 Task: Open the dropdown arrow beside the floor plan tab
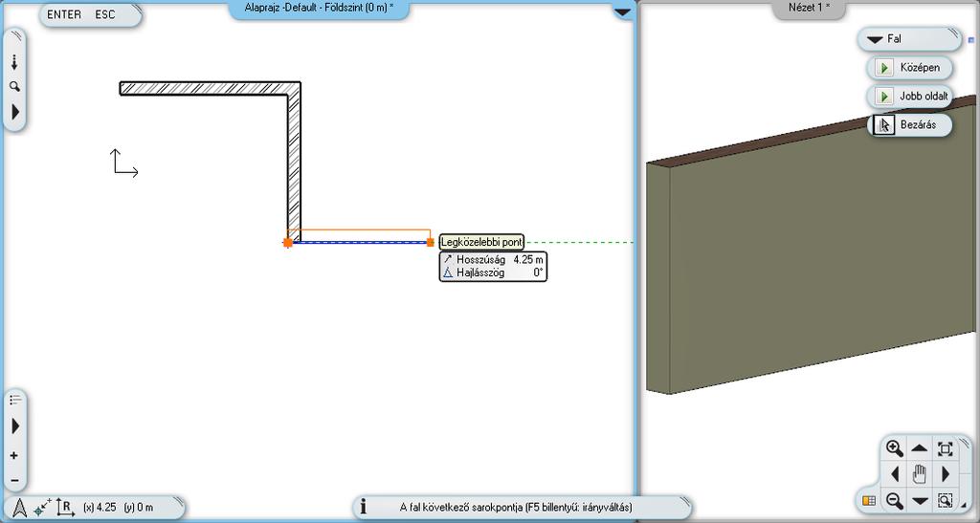point(623,11)
